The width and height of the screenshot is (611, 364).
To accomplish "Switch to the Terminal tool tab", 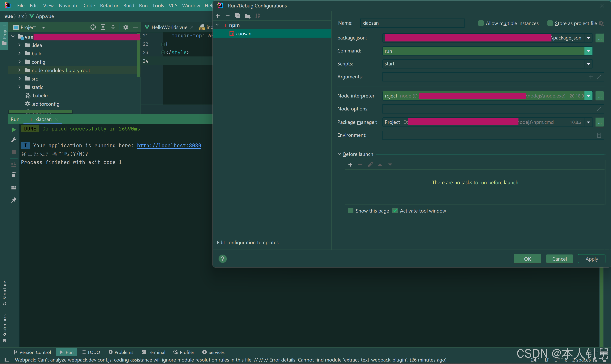I will click(154, 352).
